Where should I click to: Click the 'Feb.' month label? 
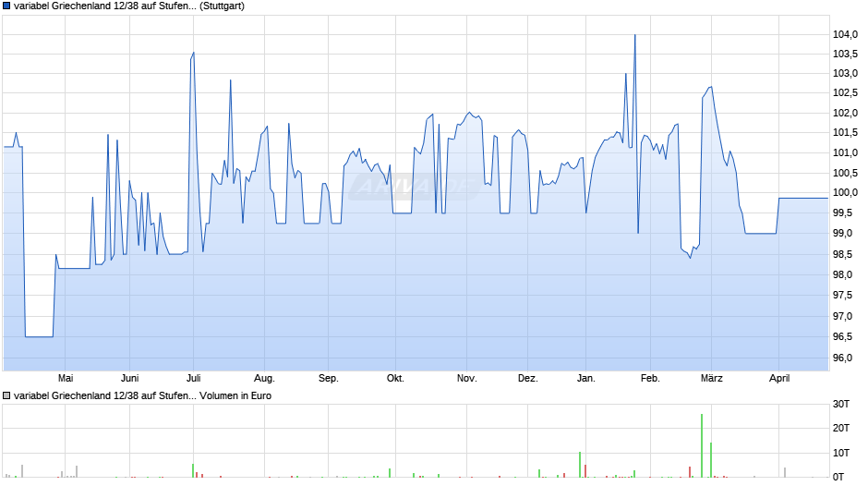[x=650, y=378]
